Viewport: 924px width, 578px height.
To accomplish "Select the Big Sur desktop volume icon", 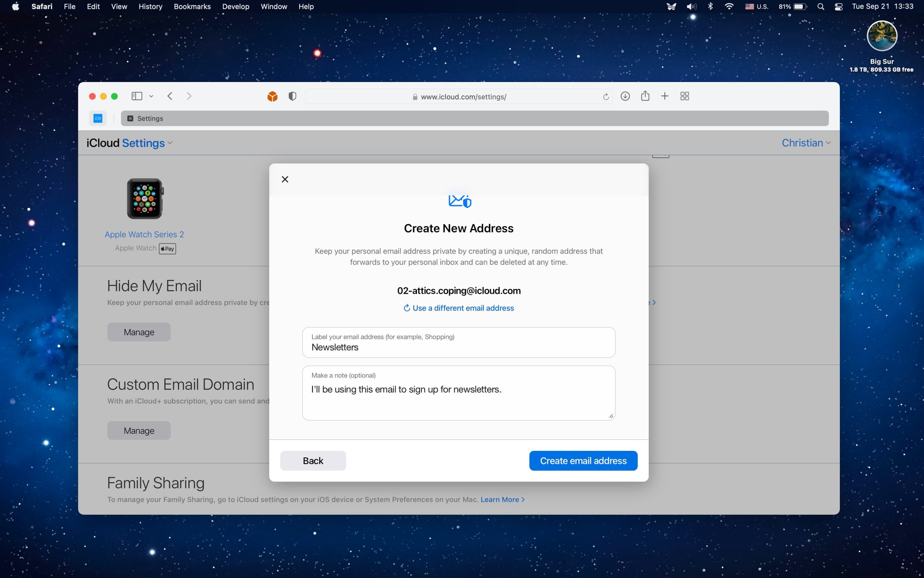I will (x=882, y=36).
